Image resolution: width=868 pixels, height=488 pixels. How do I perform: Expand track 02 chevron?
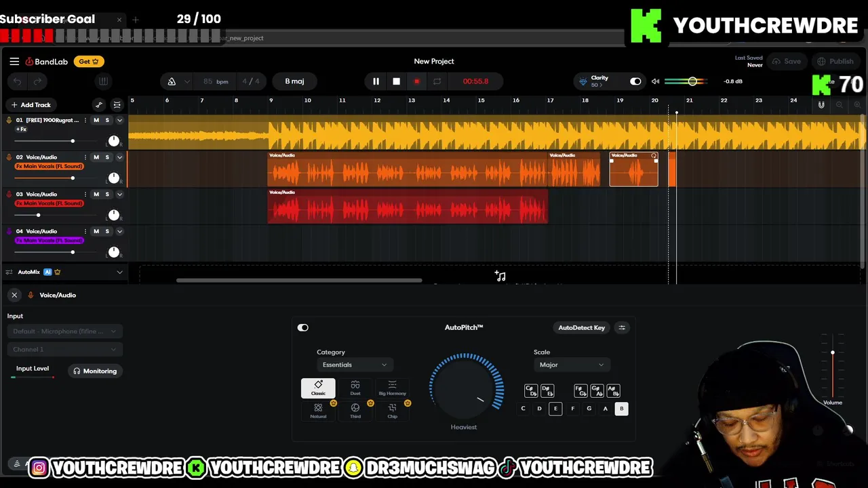point(119,157)
